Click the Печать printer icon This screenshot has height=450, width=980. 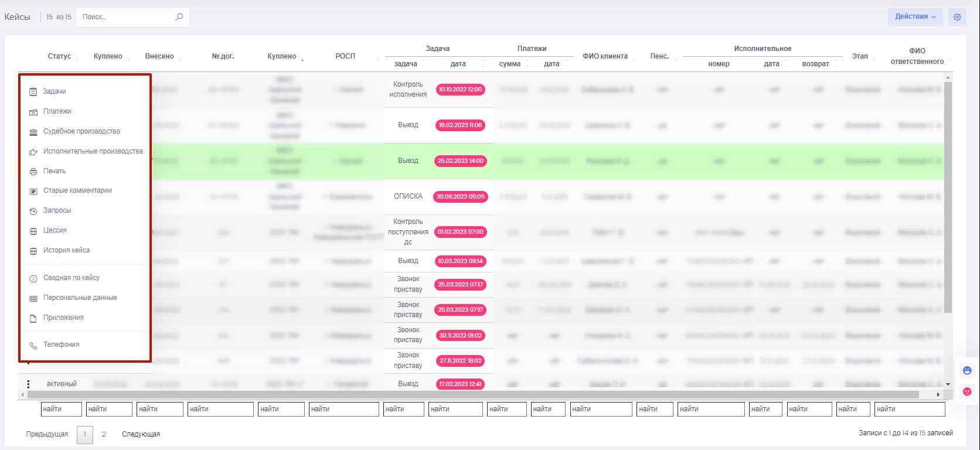tap(33, 172)
